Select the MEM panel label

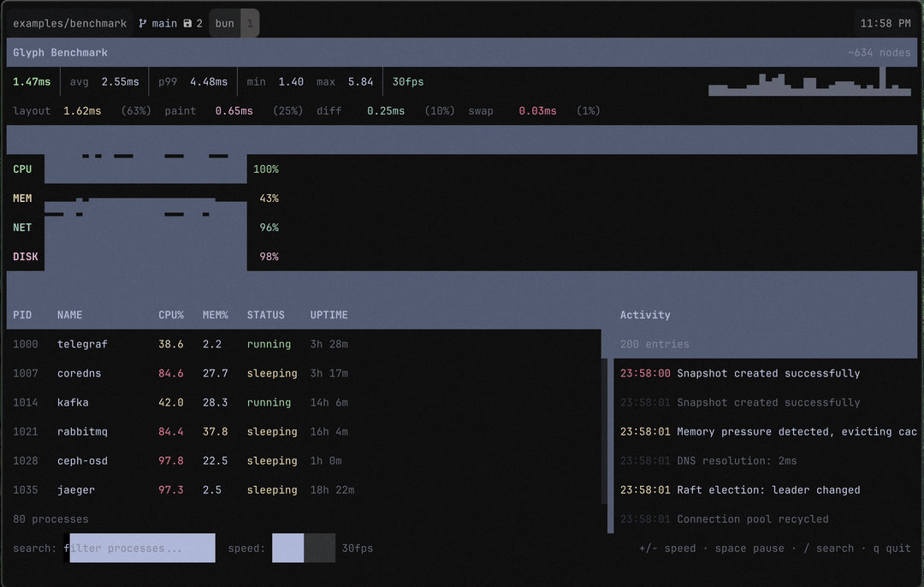[x=22, y=198]
